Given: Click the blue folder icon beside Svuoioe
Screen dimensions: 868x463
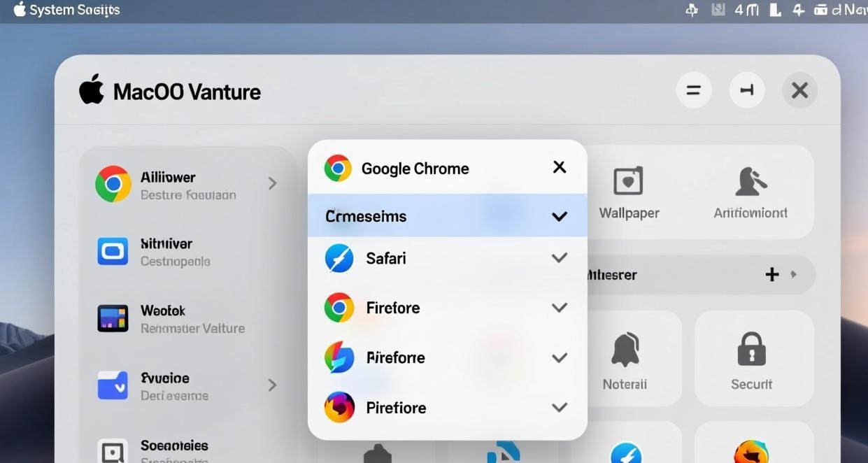Looking at the screenshot, I should [x=113, y=385].
